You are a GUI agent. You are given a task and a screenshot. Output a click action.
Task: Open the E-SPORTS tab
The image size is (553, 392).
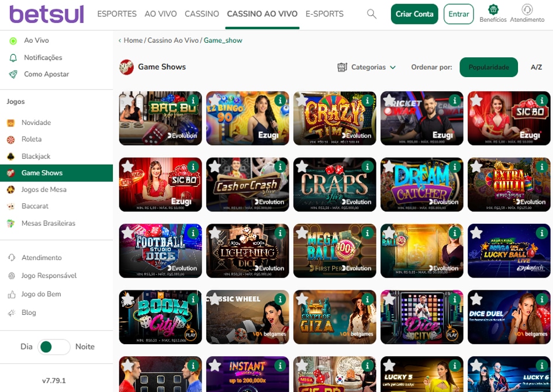pyautogui.click(x=324, y=14)
